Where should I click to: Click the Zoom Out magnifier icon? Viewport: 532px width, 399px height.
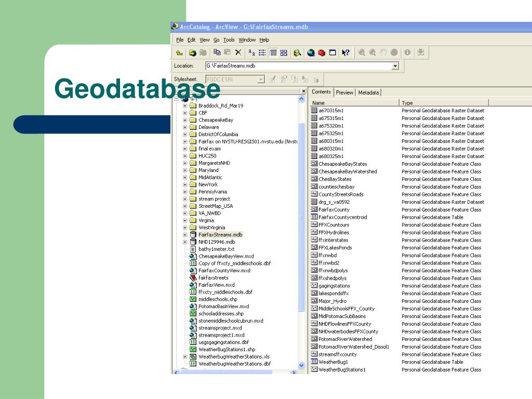click(x=373, y=52)
